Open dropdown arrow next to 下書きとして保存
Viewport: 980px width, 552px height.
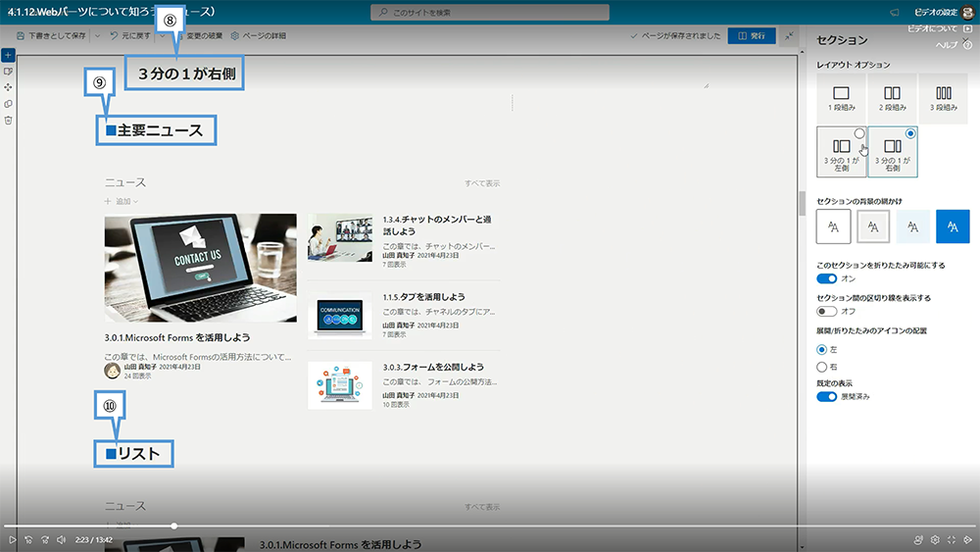point(97,35)
